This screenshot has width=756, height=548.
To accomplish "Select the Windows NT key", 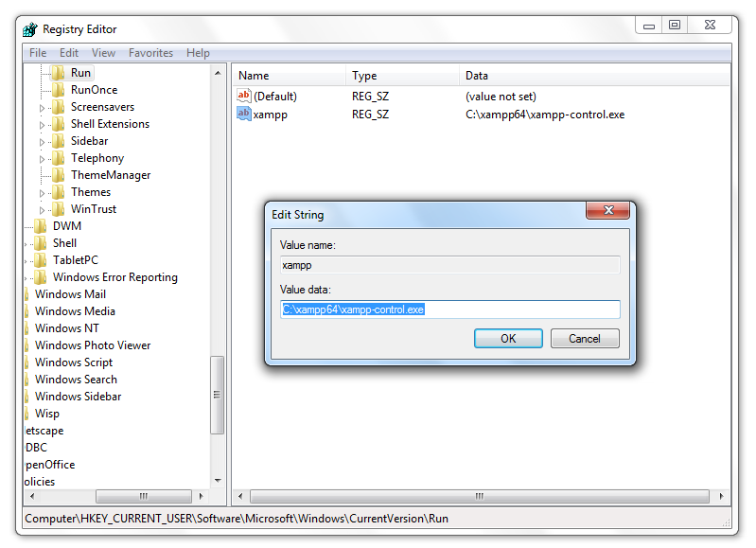I will pos(67,328).
